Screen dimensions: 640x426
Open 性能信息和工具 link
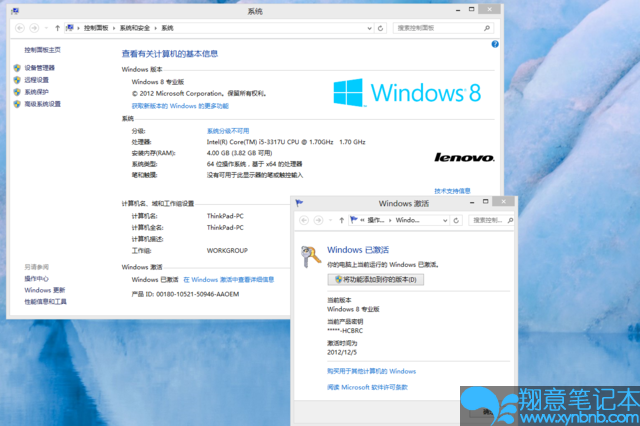coord(45,302)
